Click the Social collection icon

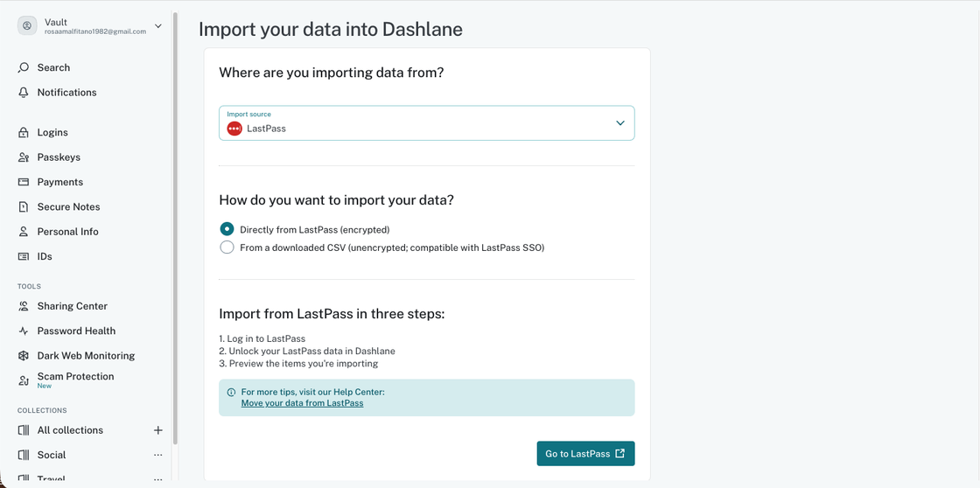click(x=24, y=455)
